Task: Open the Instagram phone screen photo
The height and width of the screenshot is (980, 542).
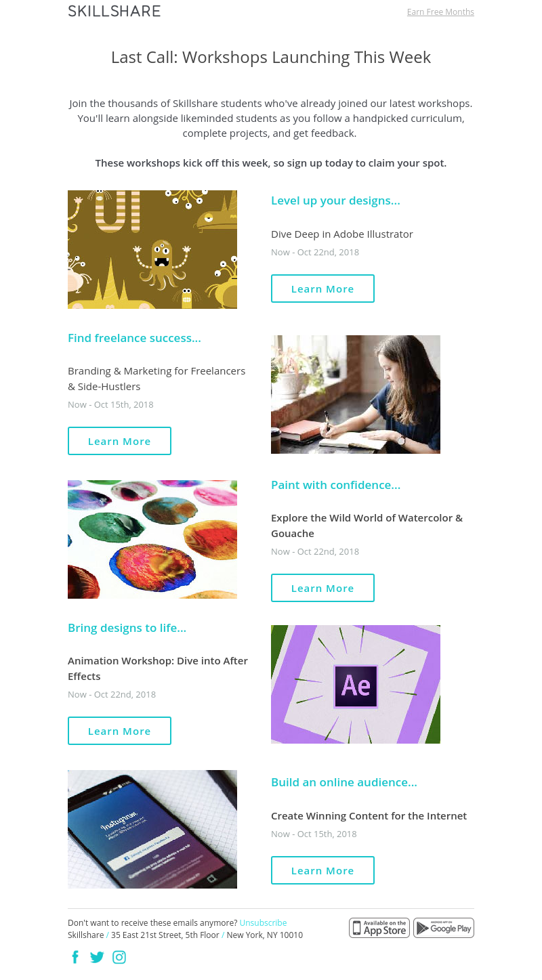Action: click(152, 829)
